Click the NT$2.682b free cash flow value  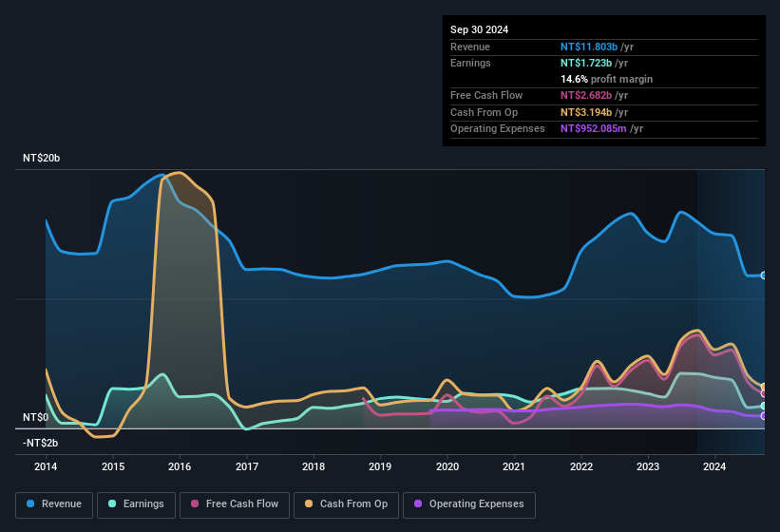point(586,95)
